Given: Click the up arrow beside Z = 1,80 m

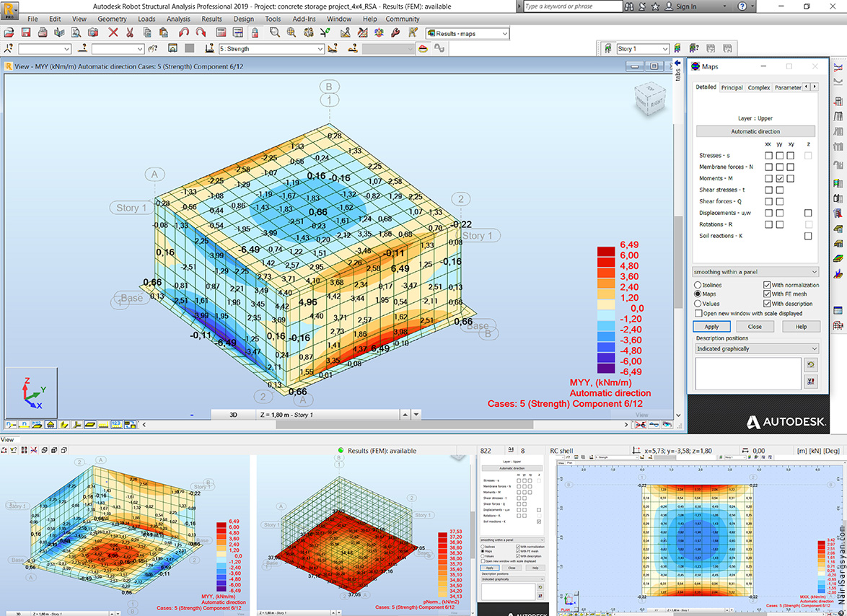Looking at the screenshot, I should coord(405,415).
